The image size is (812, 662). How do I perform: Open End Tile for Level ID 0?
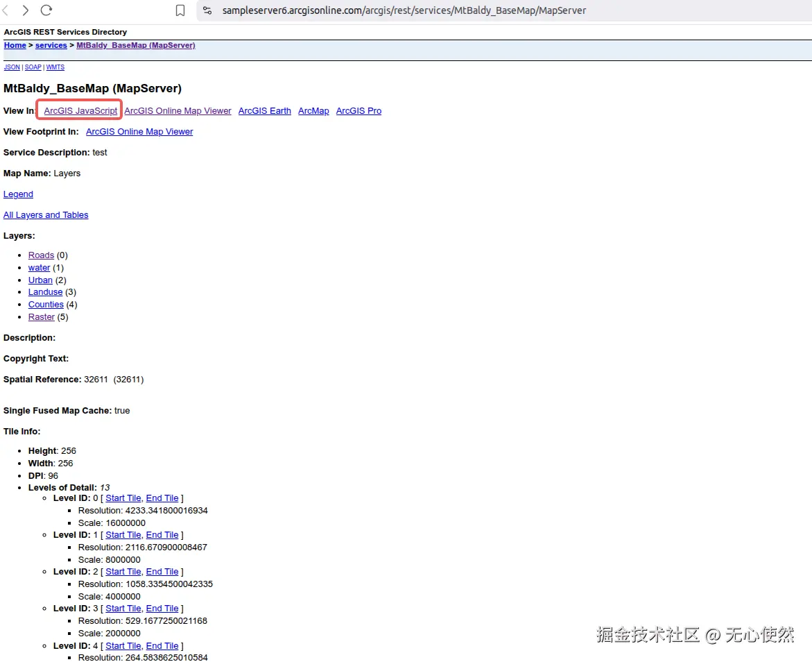162,498
